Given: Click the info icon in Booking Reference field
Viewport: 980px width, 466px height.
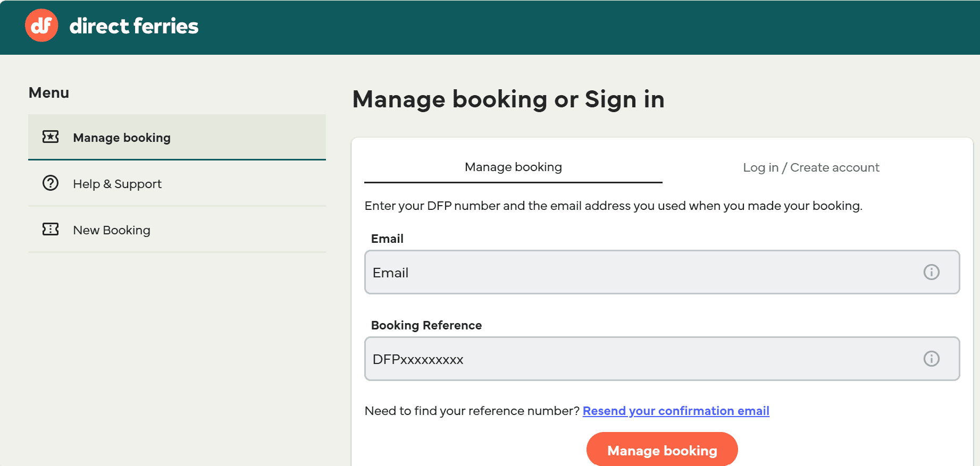Looking at the screenshot, I should 931,359.
